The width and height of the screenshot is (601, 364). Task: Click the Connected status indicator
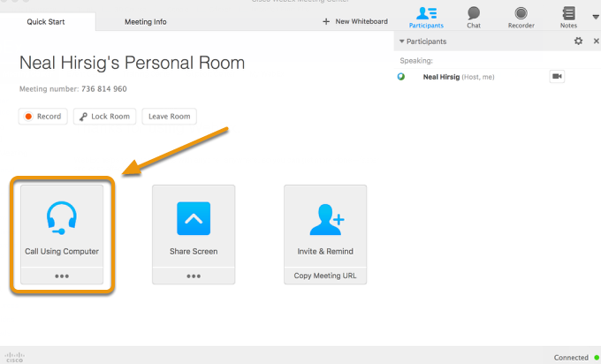(576, 358)
